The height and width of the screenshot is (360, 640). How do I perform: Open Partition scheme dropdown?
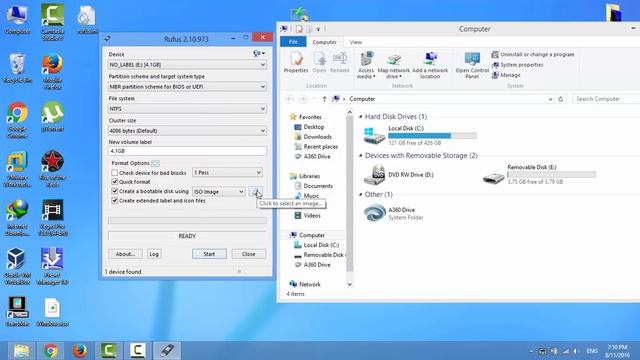(187, 87)
